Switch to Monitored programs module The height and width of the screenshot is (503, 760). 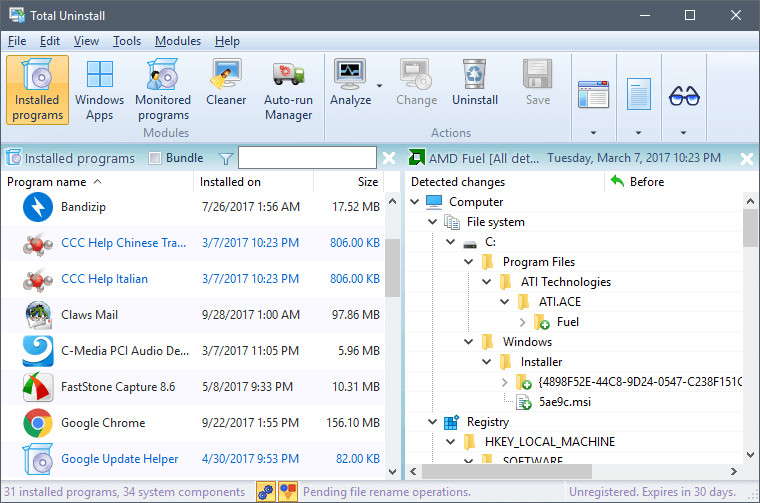163,89
